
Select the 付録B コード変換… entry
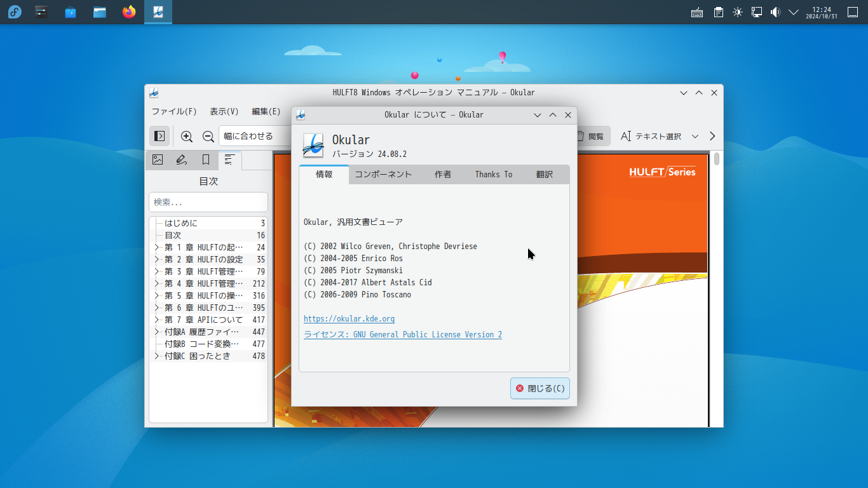point(208,344)
